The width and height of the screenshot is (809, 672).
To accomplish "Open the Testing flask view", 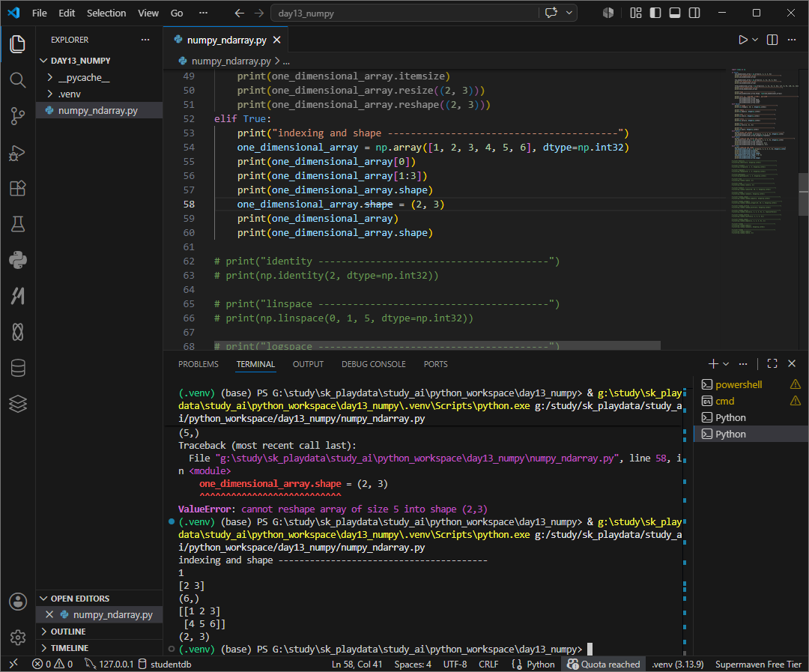I will 17,224.
